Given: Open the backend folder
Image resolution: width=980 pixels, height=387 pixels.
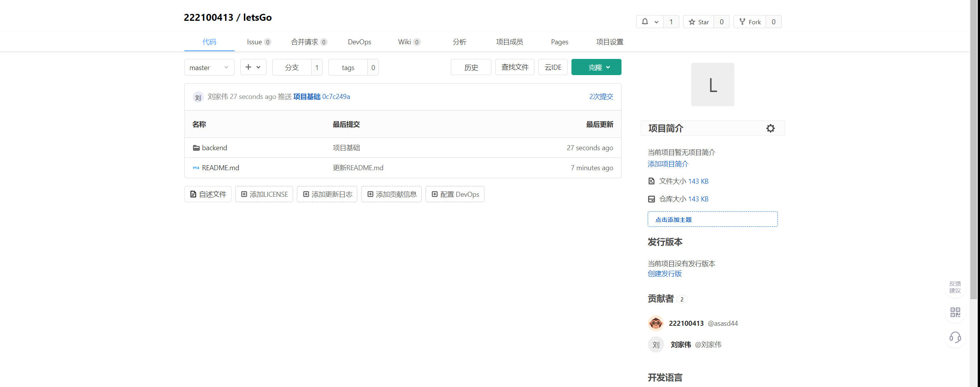Looking at the screenshot, I should pos(214,148).
